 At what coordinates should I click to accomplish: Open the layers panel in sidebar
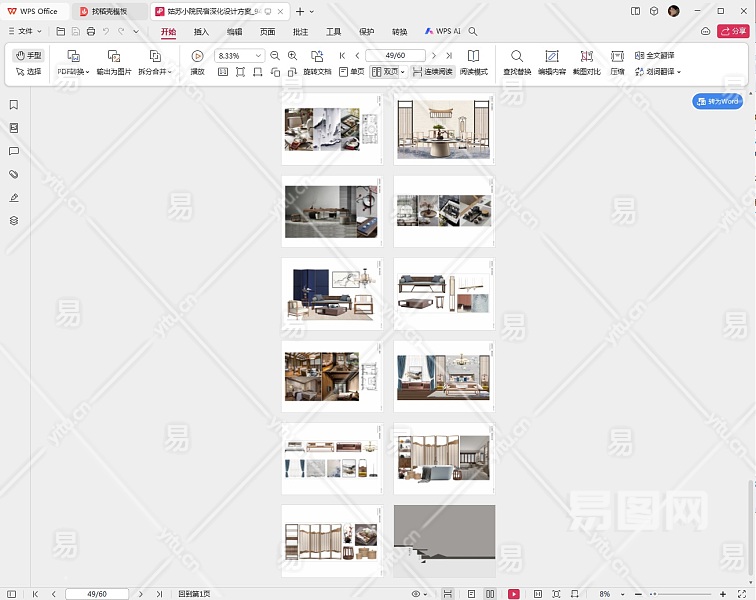(14, 220)
